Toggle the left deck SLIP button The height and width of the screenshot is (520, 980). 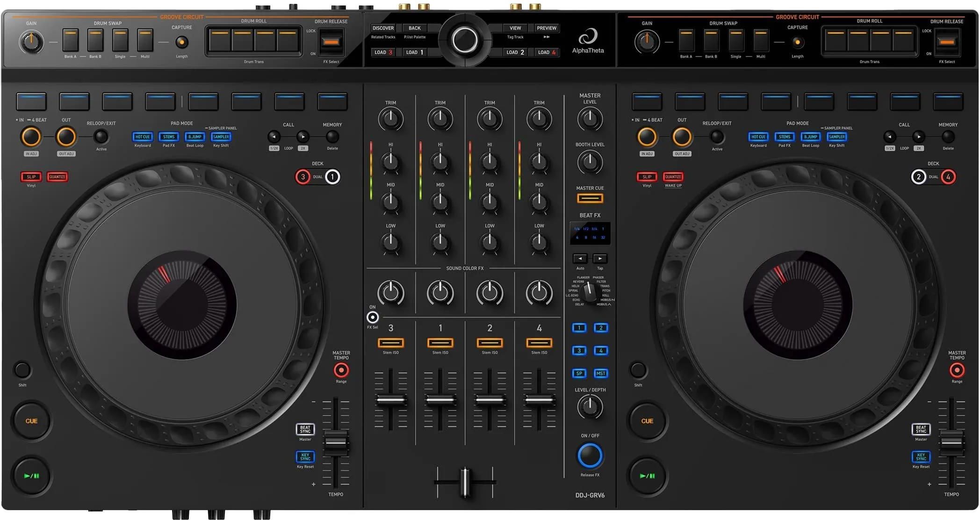[31, 177]
